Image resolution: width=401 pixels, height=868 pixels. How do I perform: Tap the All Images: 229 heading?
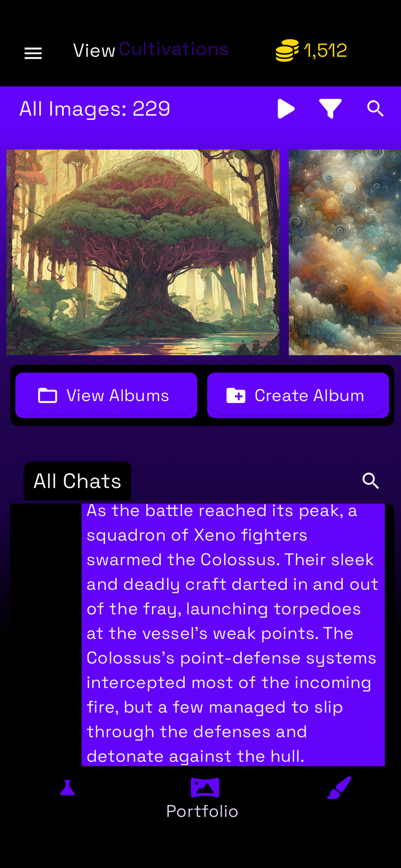95,108
